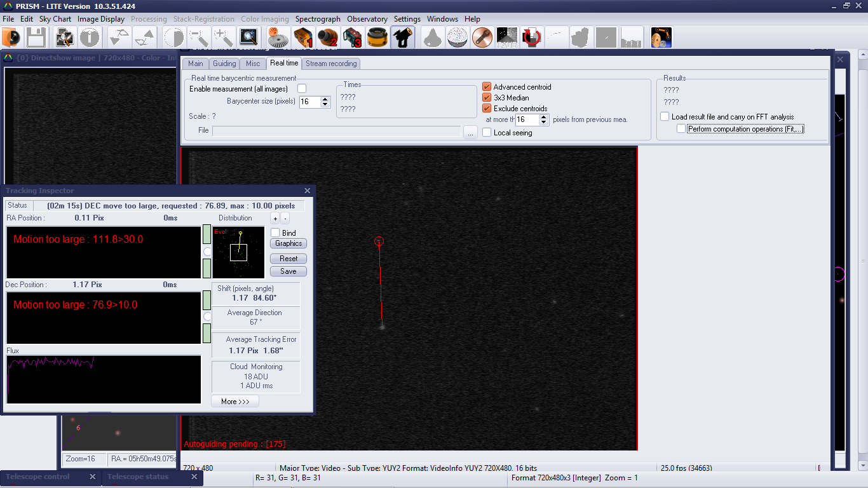Click the upper green bar beside RA graph
The width and height of the screenshot is (868, 488).
pyautogui.click(x=207, y=234)
